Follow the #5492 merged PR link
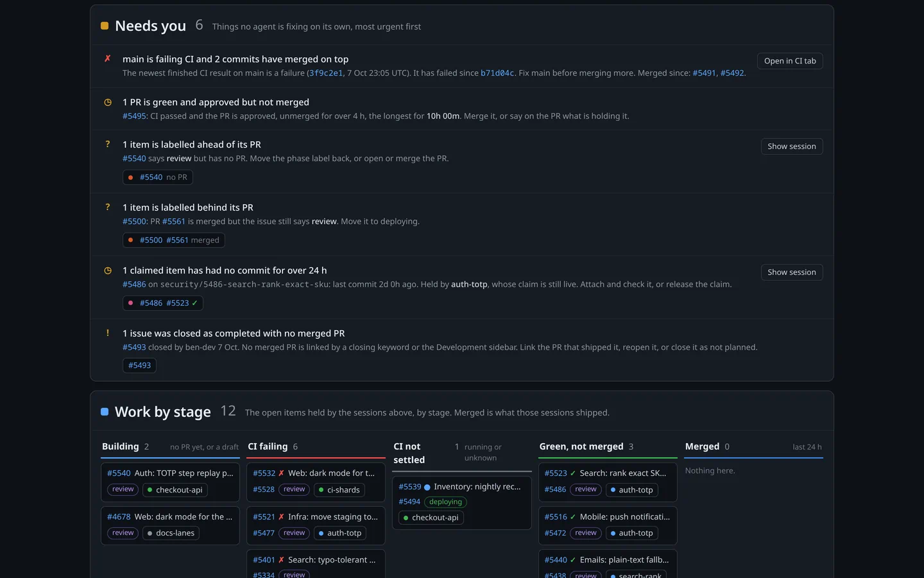 (732, 73)
